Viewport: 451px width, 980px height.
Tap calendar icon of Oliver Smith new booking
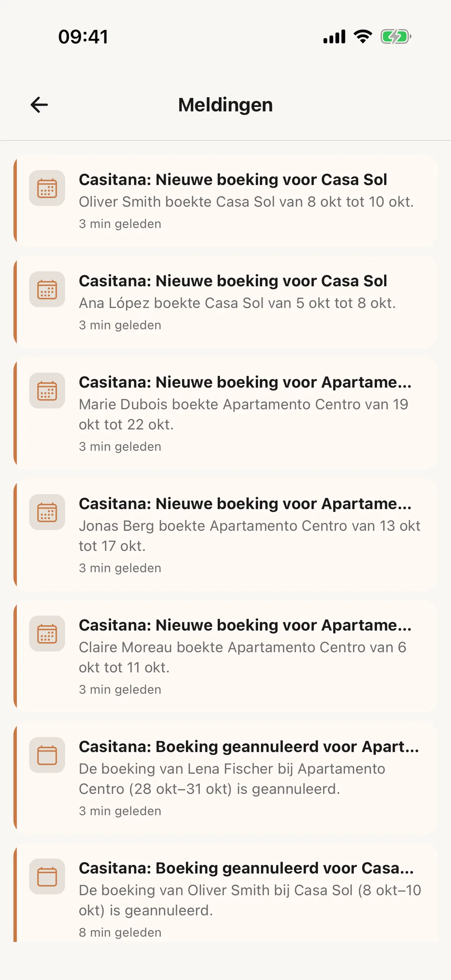[47, 188]
